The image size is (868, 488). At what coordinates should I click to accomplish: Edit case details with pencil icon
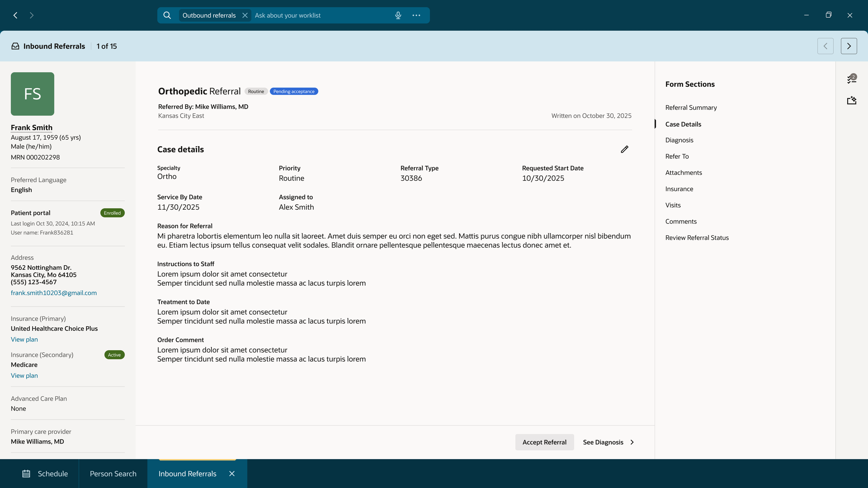[x=624, y=149]
